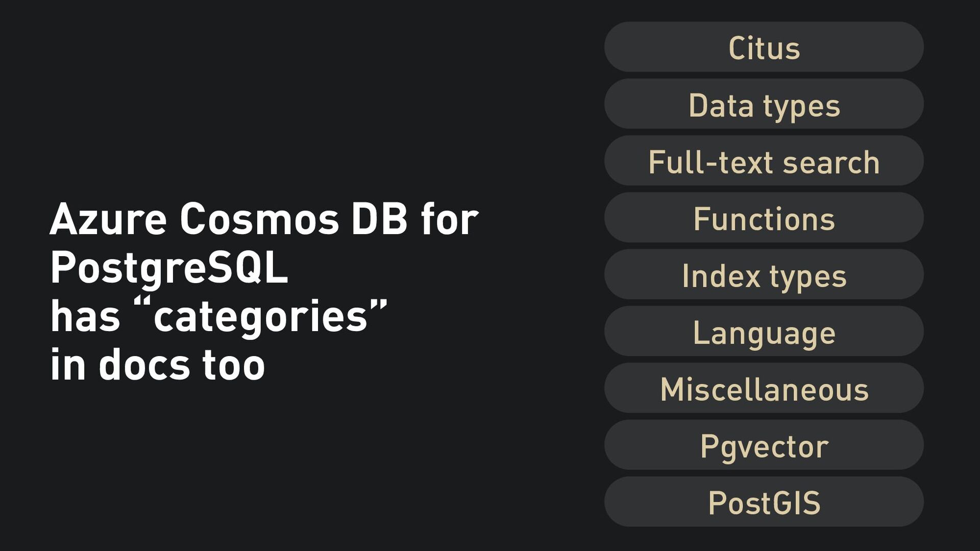
Task: Select the Index types category
Action: (764, 274)
